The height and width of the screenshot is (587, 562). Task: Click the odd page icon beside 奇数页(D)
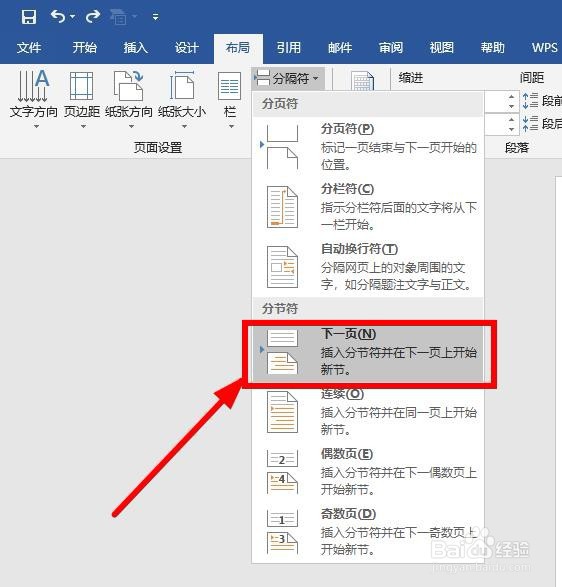[x=282, y=532]
